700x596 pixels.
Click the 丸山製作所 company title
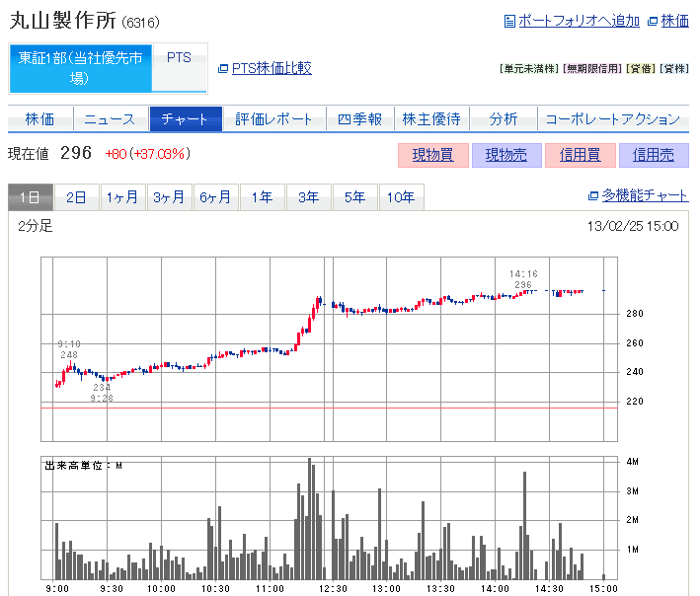(x=63, y=21)
